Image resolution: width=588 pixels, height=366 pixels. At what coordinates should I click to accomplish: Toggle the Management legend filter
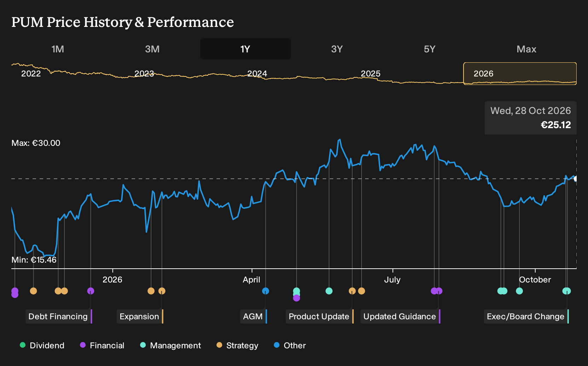(x=171, y=345)
